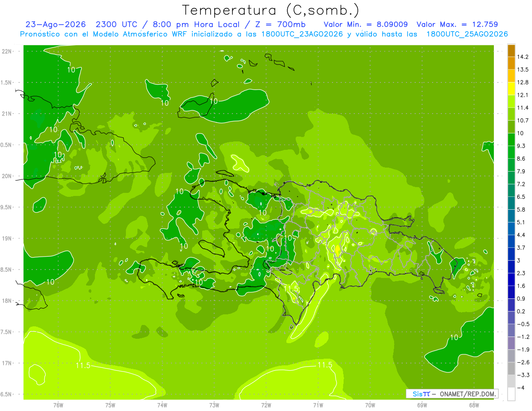Image resolution: width=532 pixels, height=411 pixels.
Task: Click colorbar legend value "8.6"
Action: (x=521, y=158)
